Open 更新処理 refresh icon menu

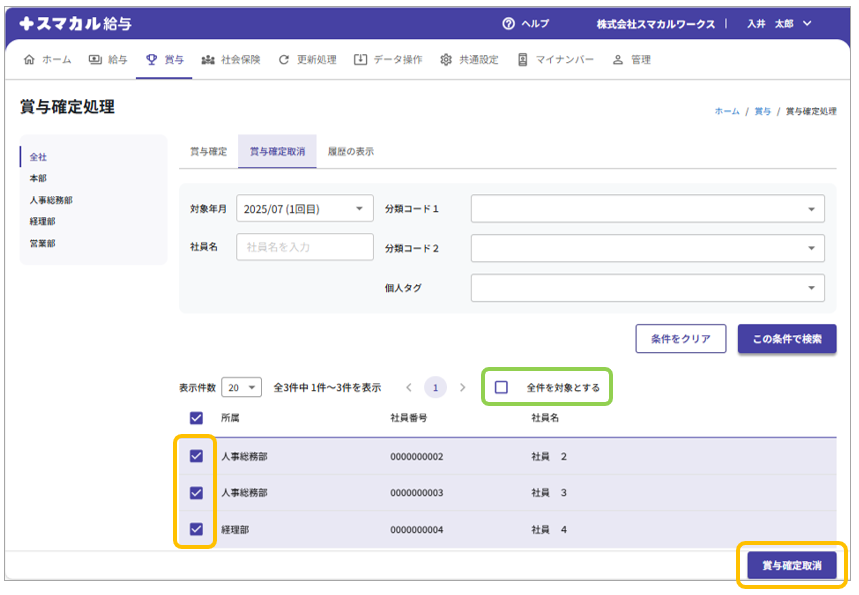point(284,60)
